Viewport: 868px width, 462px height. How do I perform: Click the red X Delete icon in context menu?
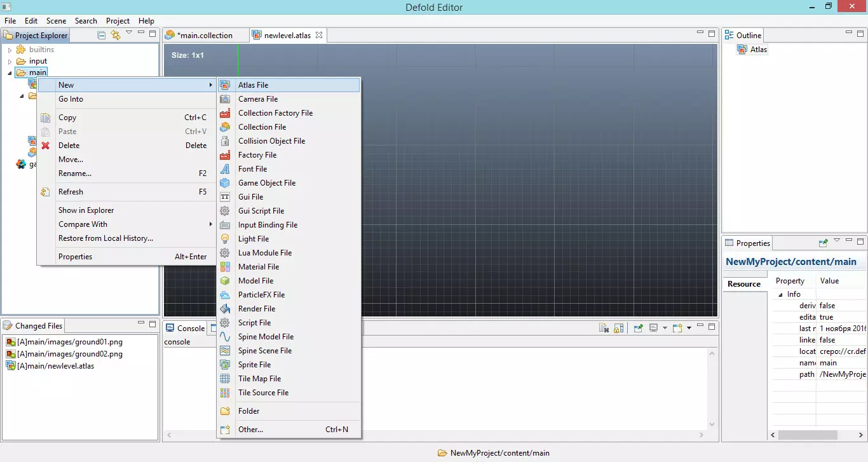click(45, 146)
